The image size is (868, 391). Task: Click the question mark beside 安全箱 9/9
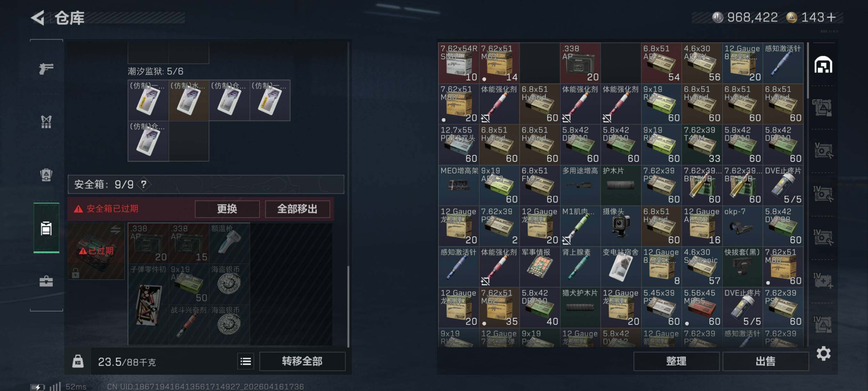[x=144, y=184]
